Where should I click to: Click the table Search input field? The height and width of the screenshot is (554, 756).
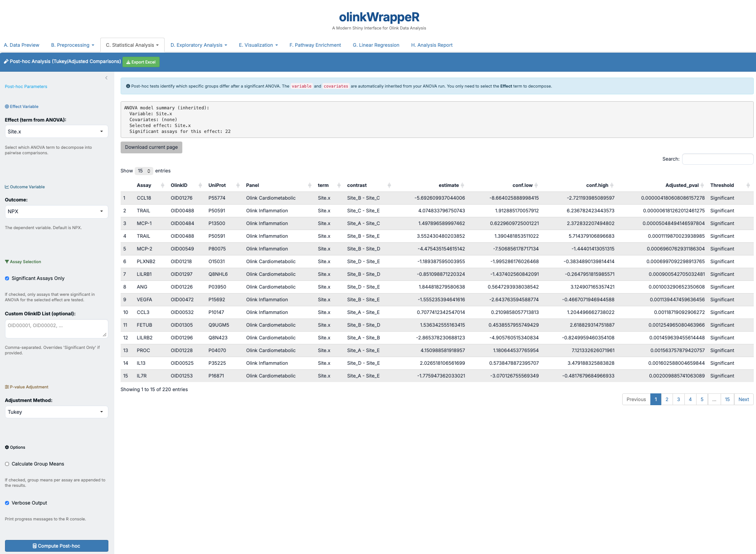[x=717, y=159]
